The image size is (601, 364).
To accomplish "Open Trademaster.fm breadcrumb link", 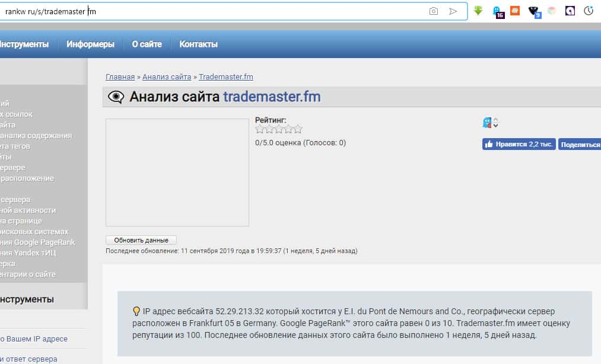I will click(x=226, y=76).
